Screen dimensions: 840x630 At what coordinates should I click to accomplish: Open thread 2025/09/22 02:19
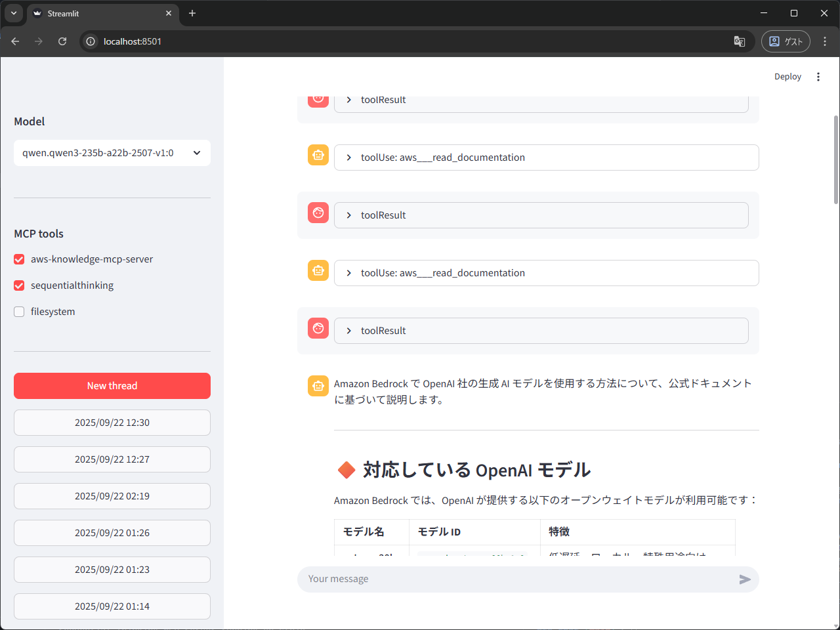[112, 496]
